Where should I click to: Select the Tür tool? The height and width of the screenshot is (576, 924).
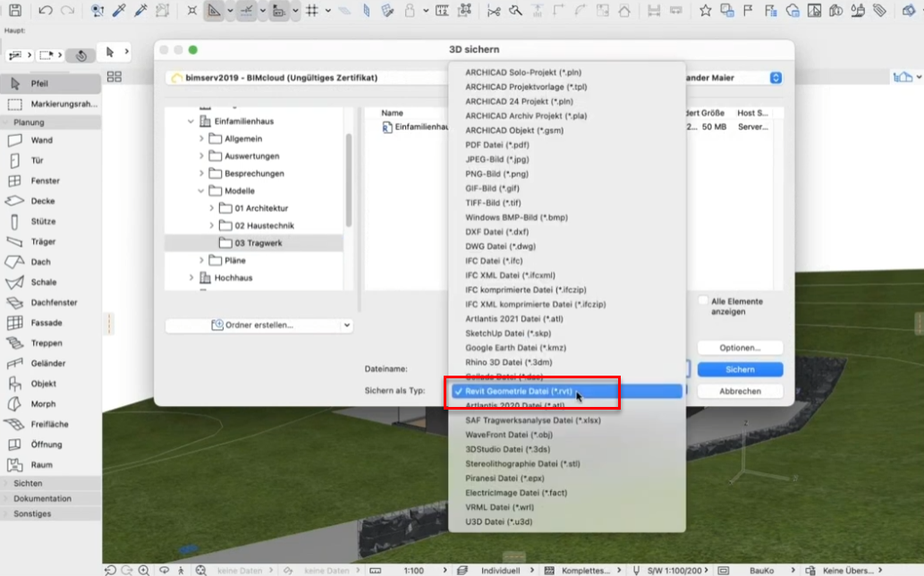(x=37, y=161)
